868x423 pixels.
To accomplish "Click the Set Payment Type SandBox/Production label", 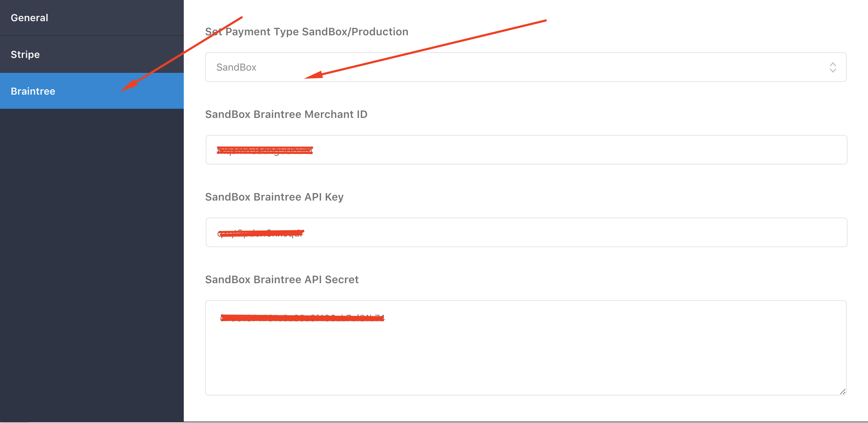I will point(307,32).
